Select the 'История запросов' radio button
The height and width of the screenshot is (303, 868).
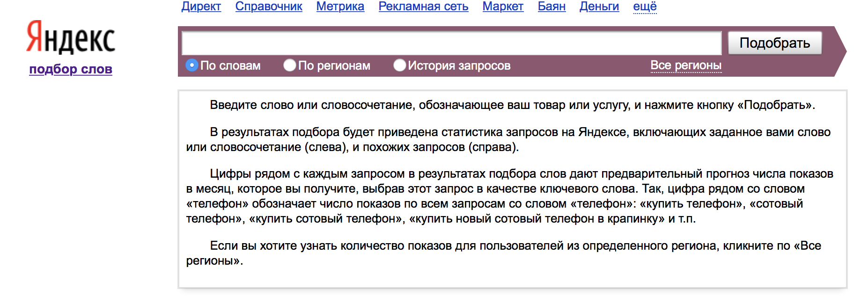click(x=399, y=65)
